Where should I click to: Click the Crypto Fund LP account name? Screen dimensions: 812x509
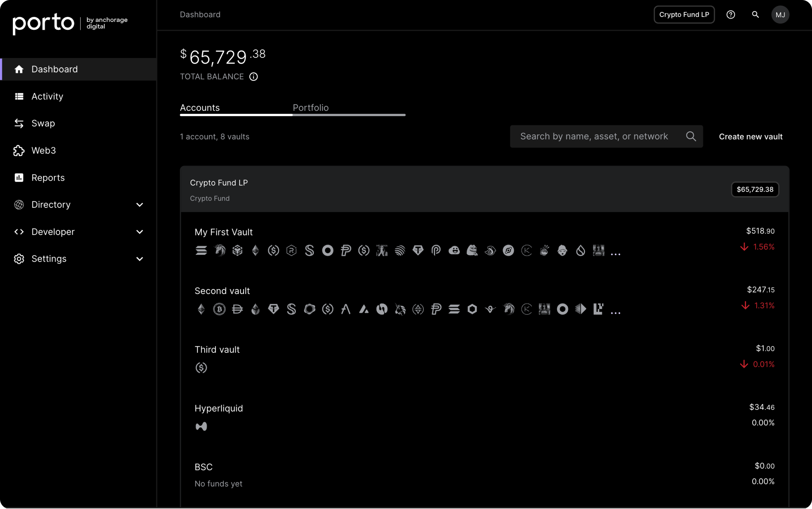(x=219, y=183)
